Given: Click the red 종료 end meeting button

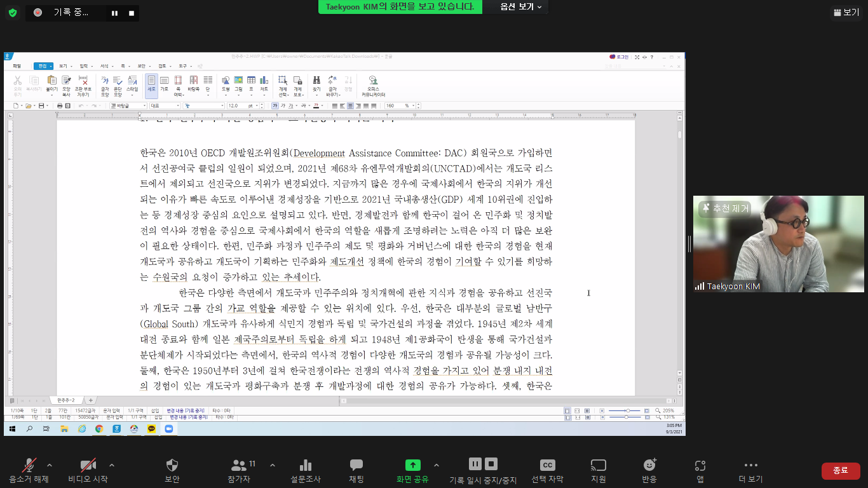Looking at the screenshot, I should [x=841, y=470].
